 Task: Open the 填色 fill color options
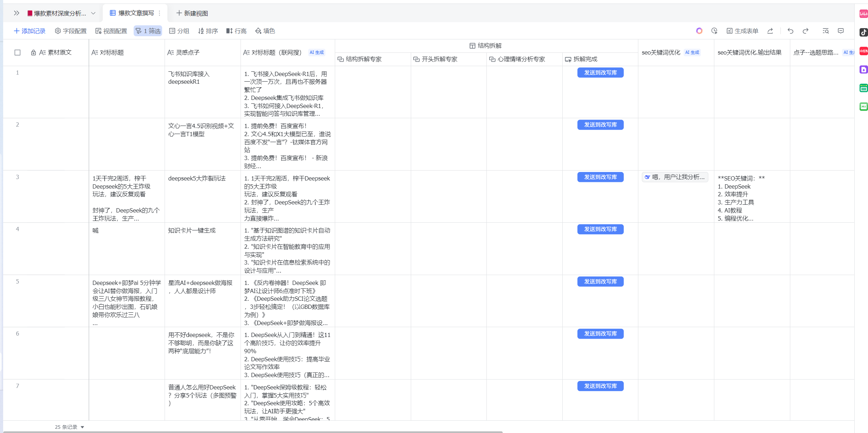click(265, 31)
